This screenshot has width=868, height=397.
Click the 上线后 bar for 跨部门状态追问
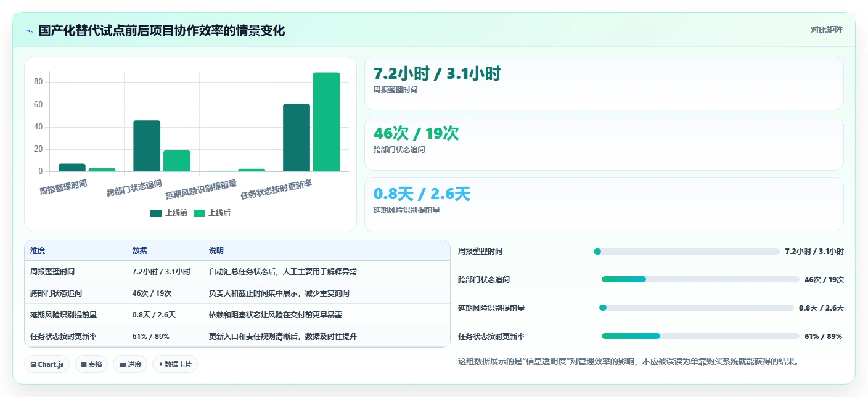[176, 161]
